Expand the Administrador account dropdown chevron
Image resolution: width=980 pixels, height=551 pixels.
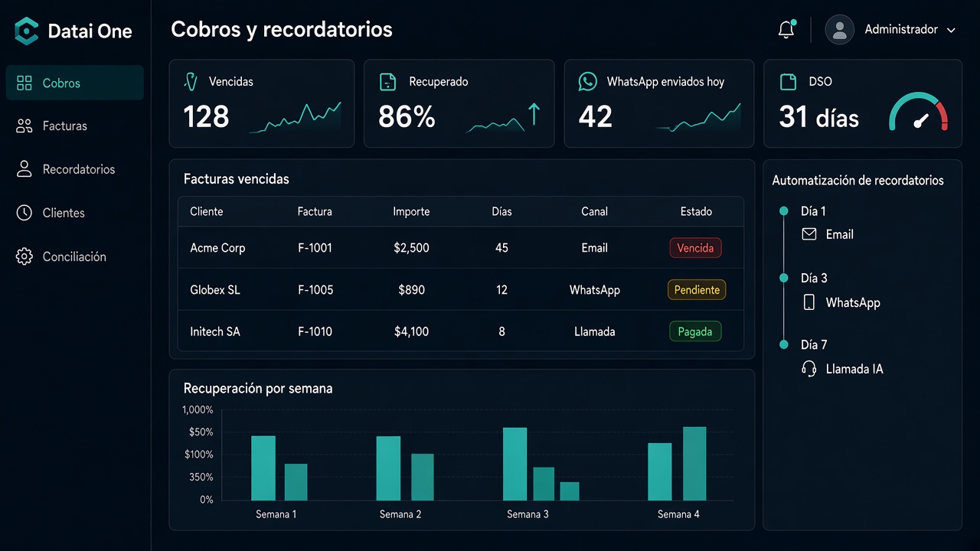tap(952, 31)
